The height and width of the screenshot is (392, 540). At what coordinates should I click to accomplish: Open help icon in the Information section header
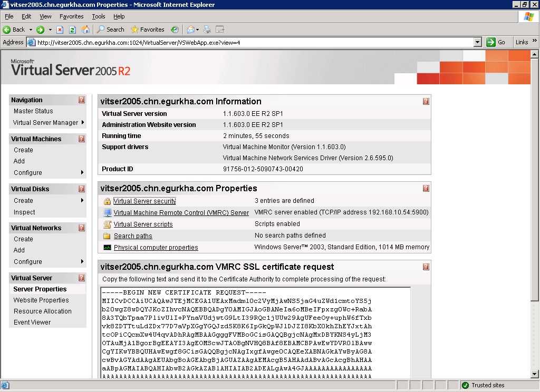(x=426, y=101)
